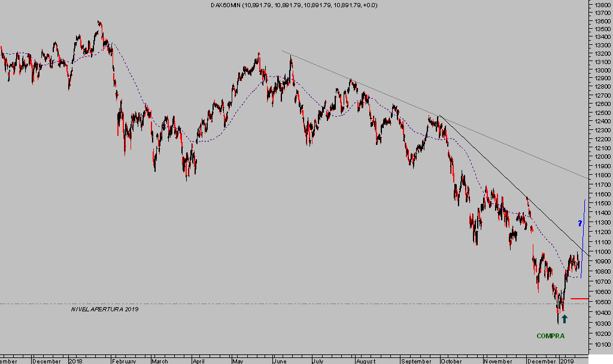613x364 pixels.
Task: Select the 10100 price axis label
Action: (602, 345)
